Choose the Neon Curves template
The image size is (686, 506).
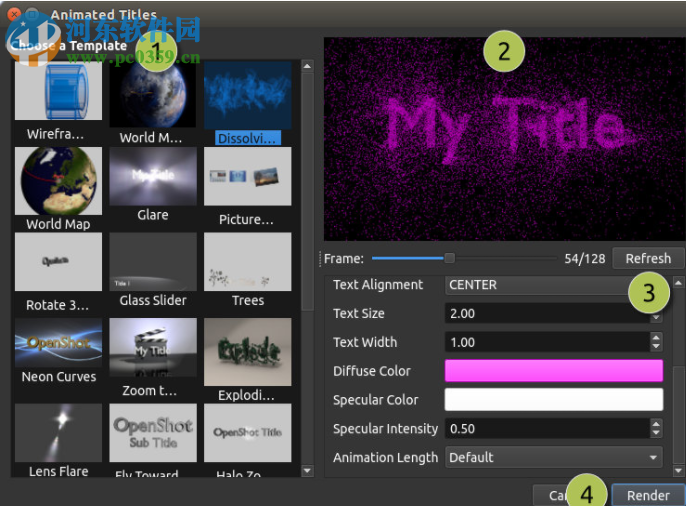58,342
